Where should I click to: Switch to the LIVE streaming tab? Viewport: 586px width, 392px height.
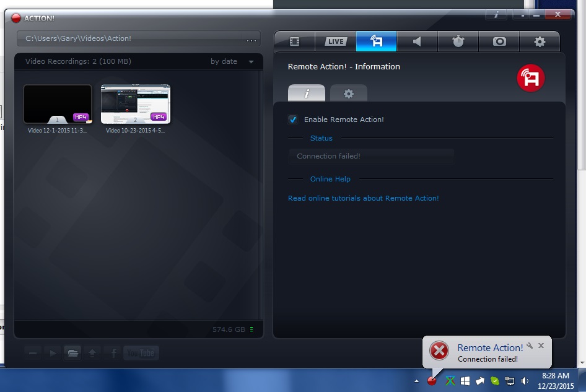pyautogui.click(x=335, y=41)
